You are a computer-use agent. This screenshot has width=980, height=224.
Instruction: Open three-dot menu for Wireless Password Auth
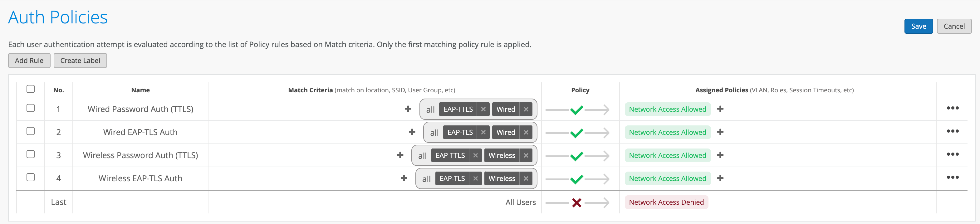[952, 154]
